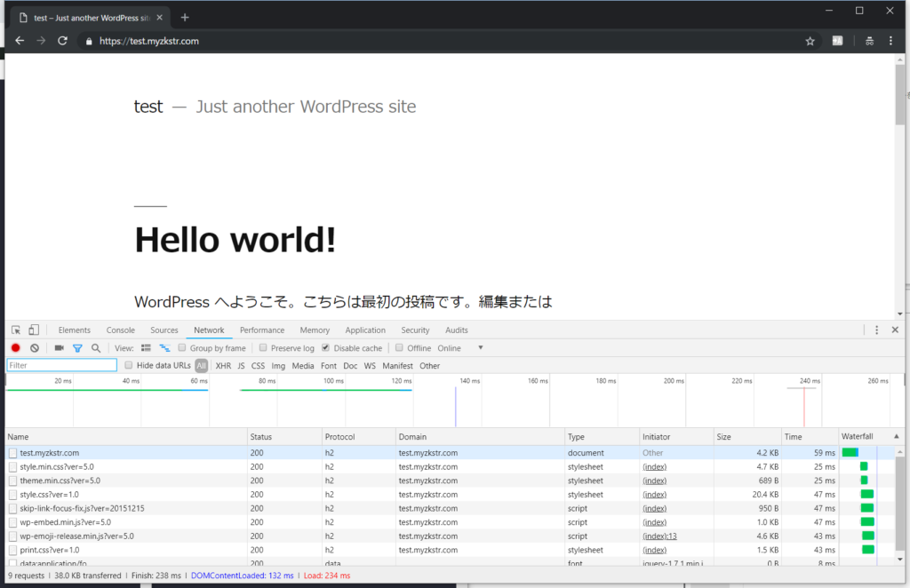The width and height of the screenshot is (910, 588).
Task: Filter requests by JS type
Action: 241,366
